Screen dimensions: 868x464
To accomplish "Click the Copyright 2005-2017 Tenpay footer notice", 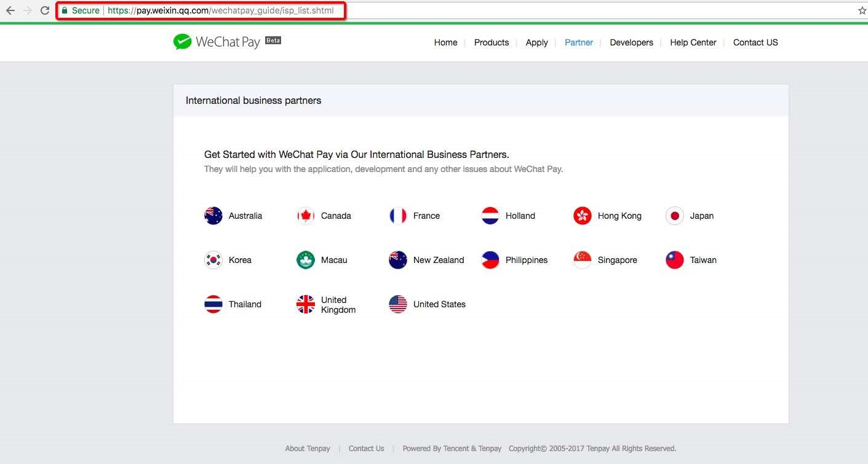I will (592, 449).
